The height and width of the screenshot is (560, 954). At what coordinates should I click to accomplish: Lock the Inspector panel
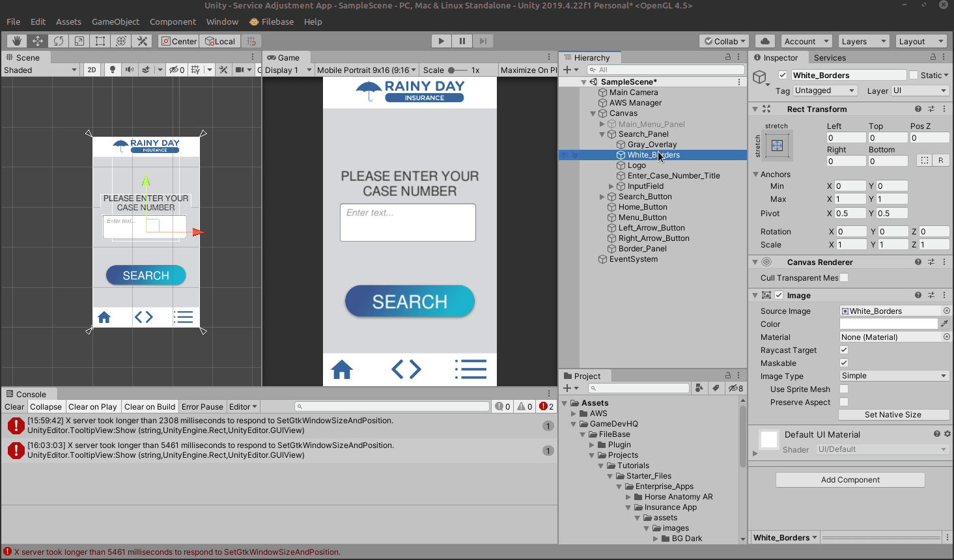(933, 57)
